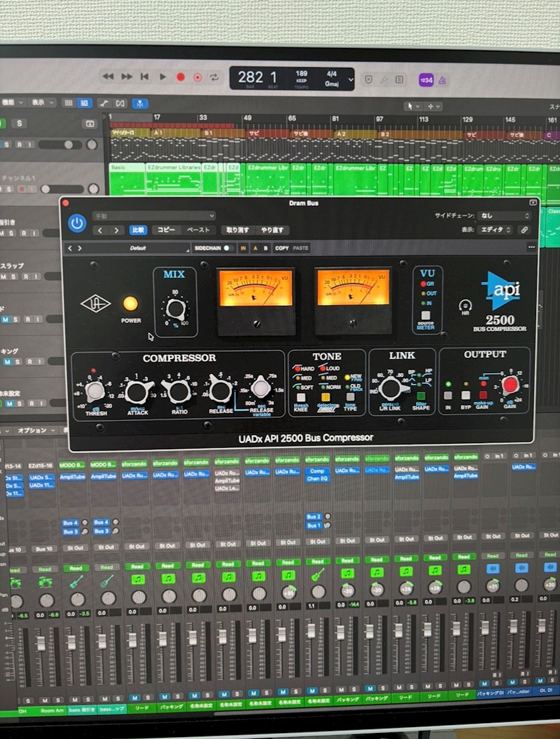560x739 pixels.
Task: Click the plugin link chain icon
Action: click(524, 230)
